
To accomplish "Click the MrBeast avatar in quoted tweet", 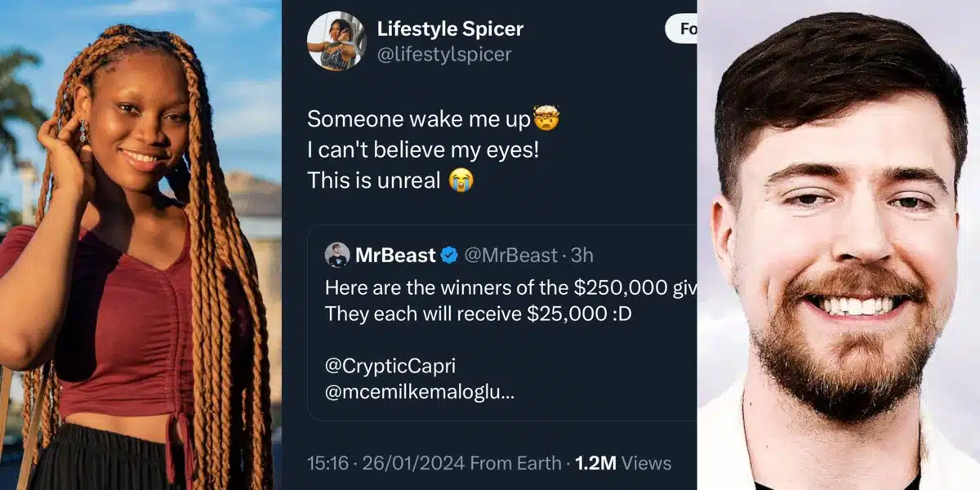I will 336,255.
